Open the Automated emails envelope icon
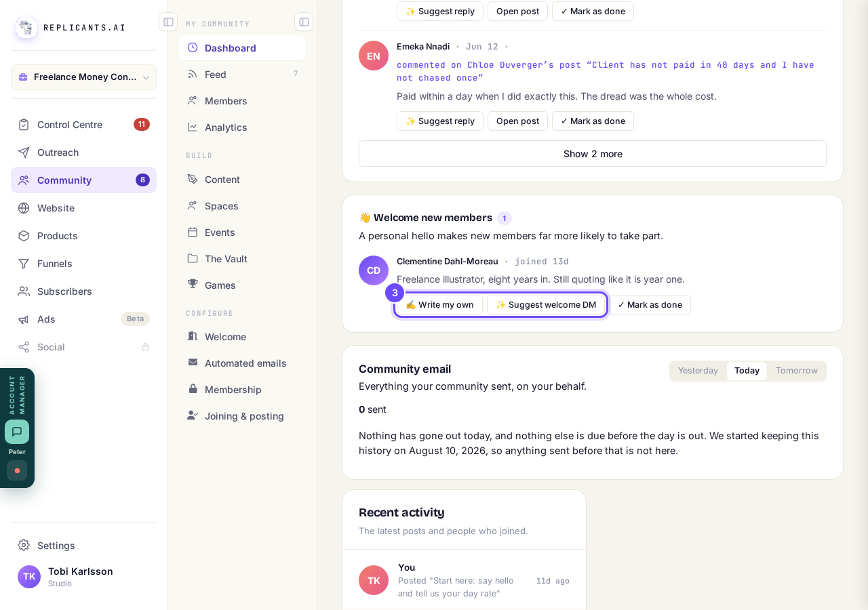 point(193,363)
